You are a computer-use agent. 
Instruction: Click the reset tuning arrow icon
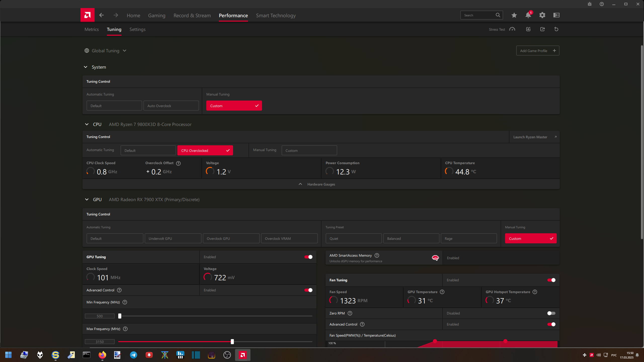(556, 29)
